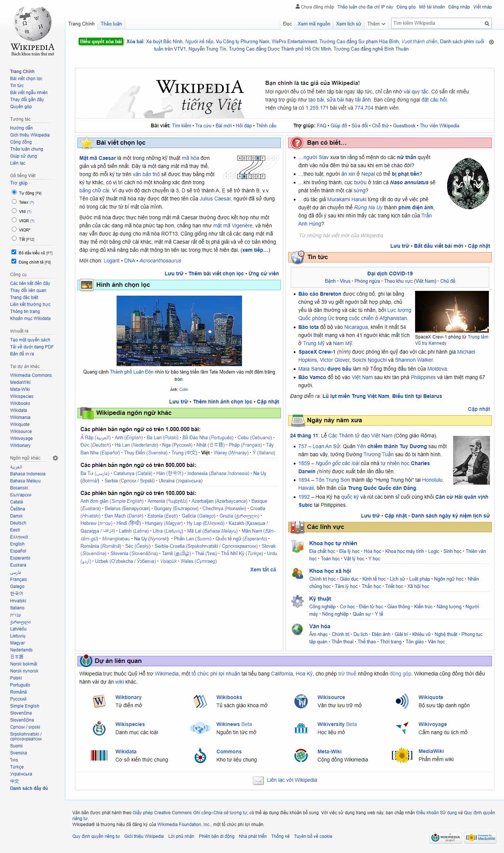Click the featured picture frame icon

click(x=87, y=285)
